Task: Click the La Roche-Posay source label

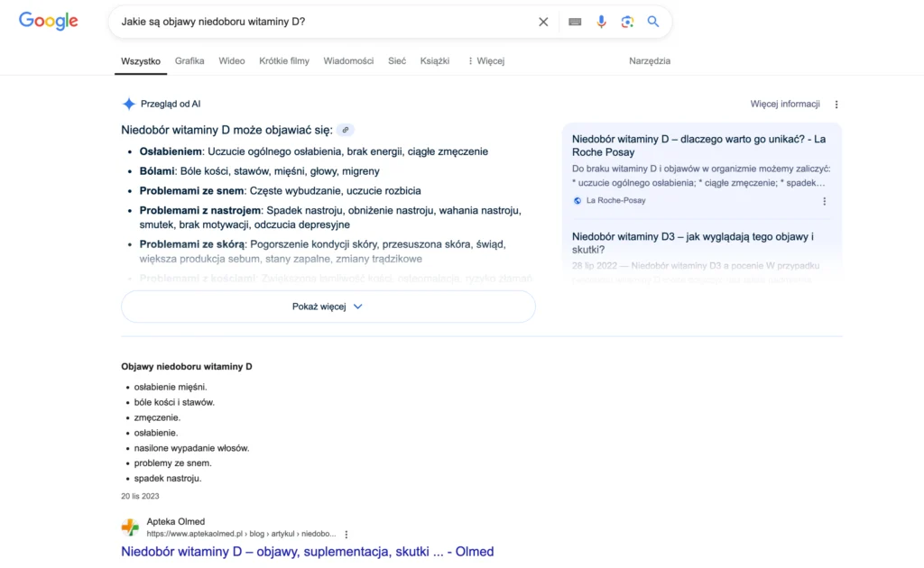Action: [x=615, y=201]
